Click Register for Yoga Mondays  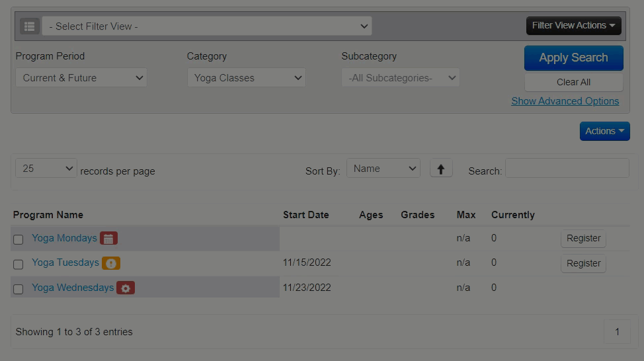pyautogui.click(x=583, y=239)
